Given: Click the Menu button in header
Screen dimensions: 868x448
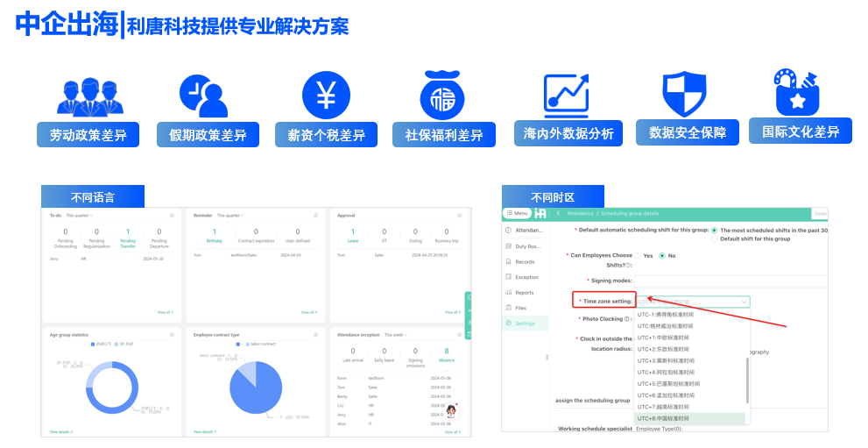Looking at the screenshot, I should 517,213.
